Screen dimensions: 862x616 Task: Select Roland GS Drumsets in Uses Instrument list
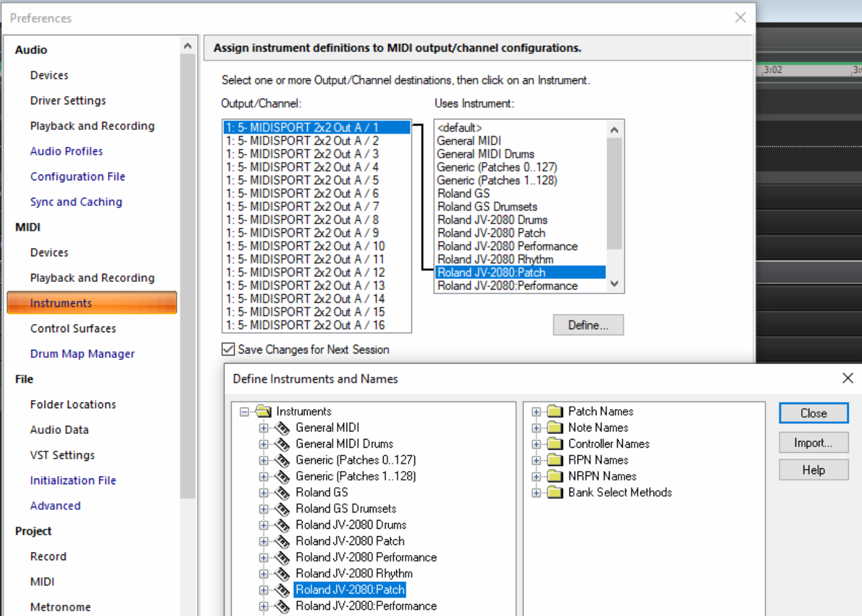[x=520, y=207]
